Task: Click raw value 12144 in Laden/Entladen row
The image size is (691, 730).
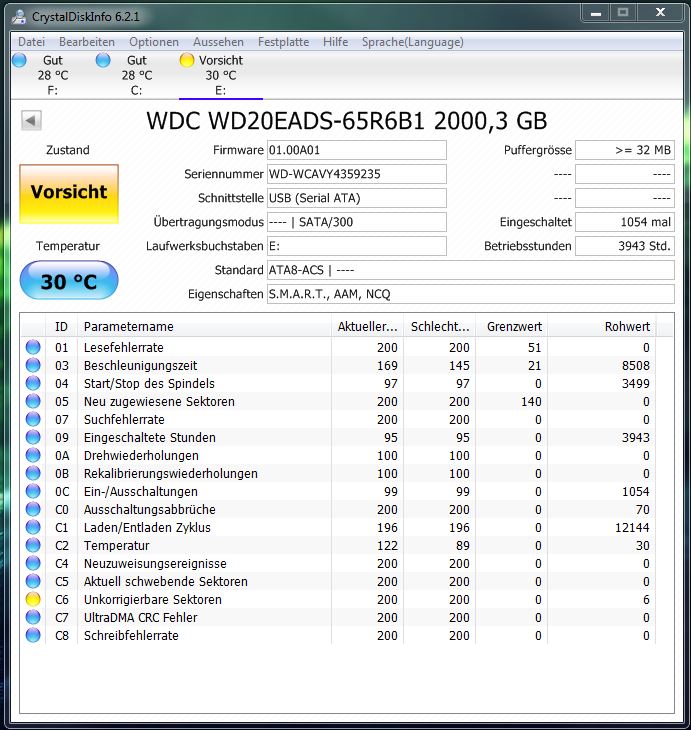Action: [x=632, y=527]
